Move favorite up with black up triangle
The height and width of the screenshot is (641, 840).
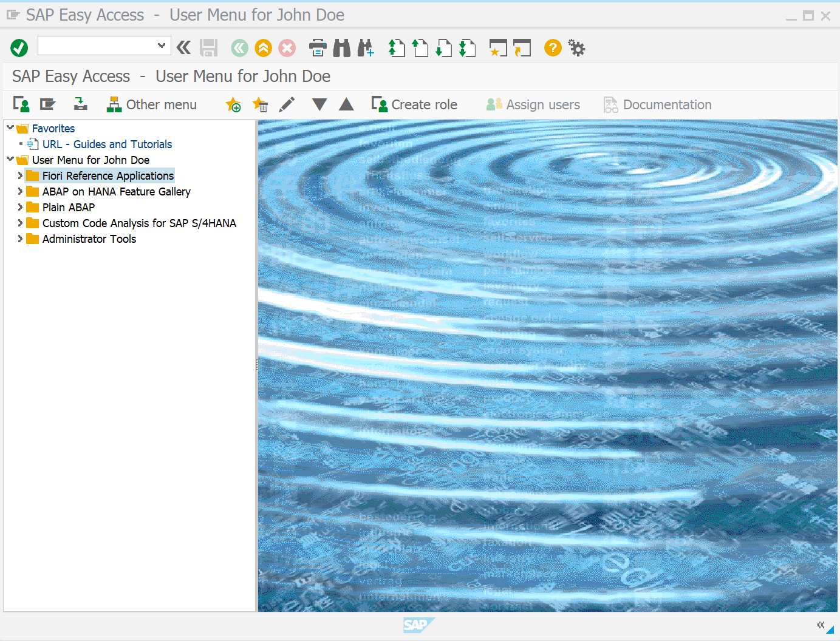click(346, 104)
